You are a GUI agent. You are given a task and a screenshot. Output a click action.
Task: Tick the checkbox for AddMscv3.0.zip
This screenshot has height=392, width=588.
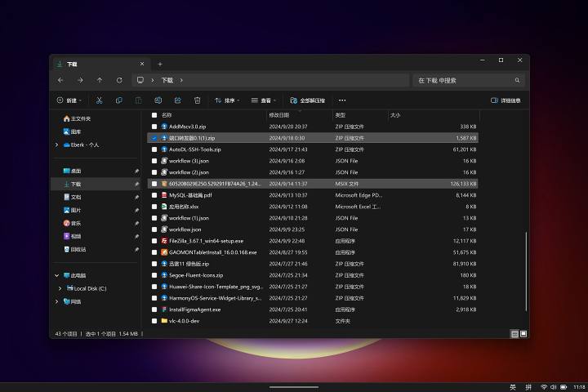click(154, 127)
